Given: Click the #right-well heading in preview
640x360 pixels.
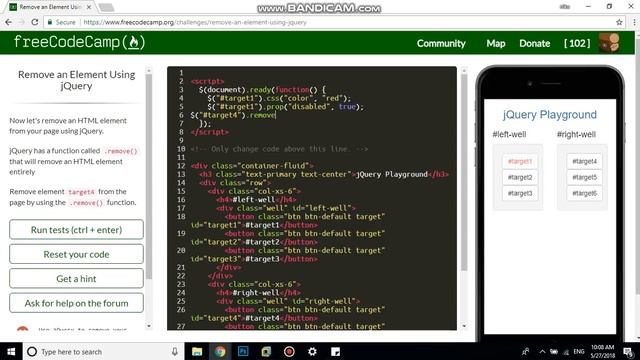Looking at the screenshot, I should 576,134.
